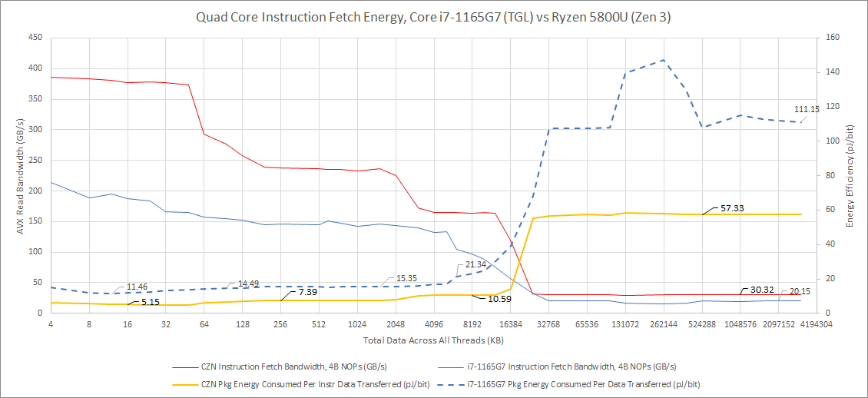This screenshot has width=868, height=398.
Task: Select the 15.35 data label
Action: (x=406, y=279)
